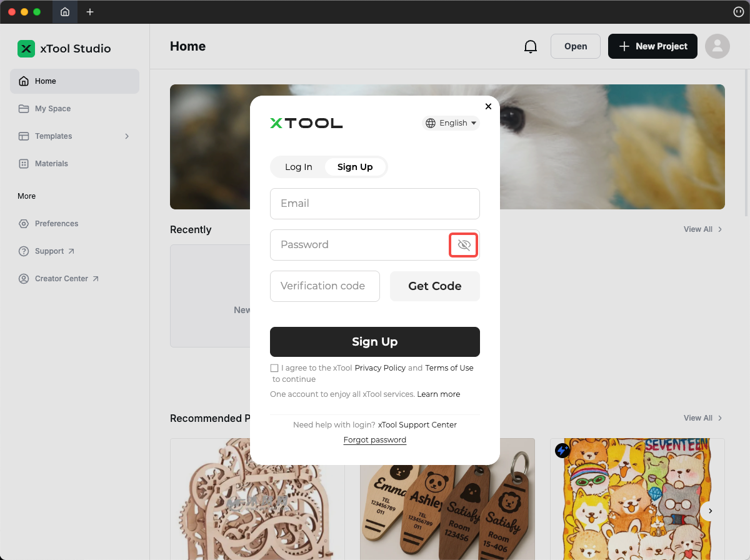Follow the Forgot password link
The height and width of the screenshot is (560, 750).
click(x=375, y=440)
